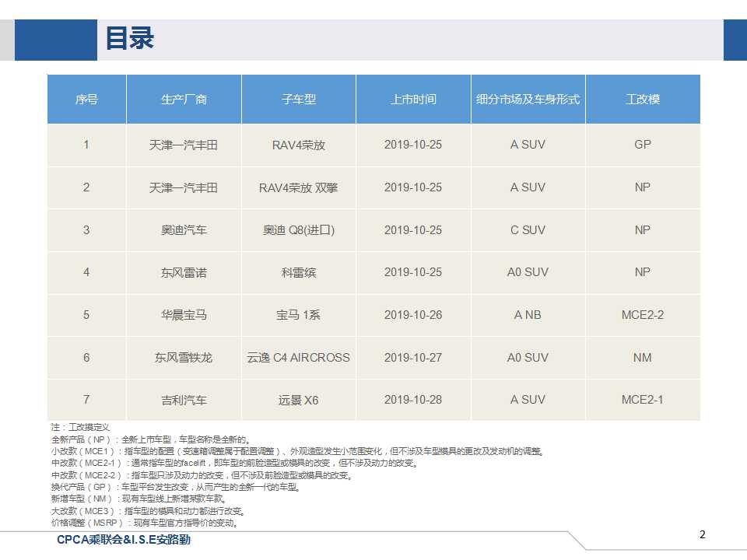
Task: Click the A0 SUV cell in the 科雷缤 row
Action: tap(528, 272)
